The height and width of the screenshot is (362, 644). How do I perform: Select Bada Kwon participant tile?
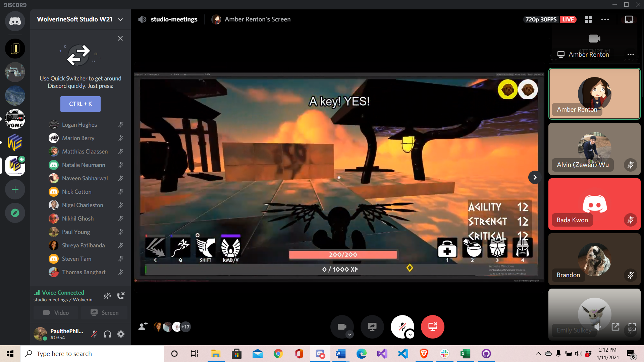(594, 204)
